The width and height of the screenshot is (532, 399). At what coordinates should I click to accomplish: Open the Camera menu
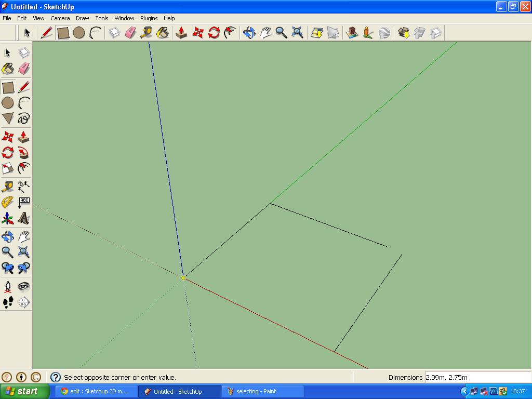coord(60,18)
